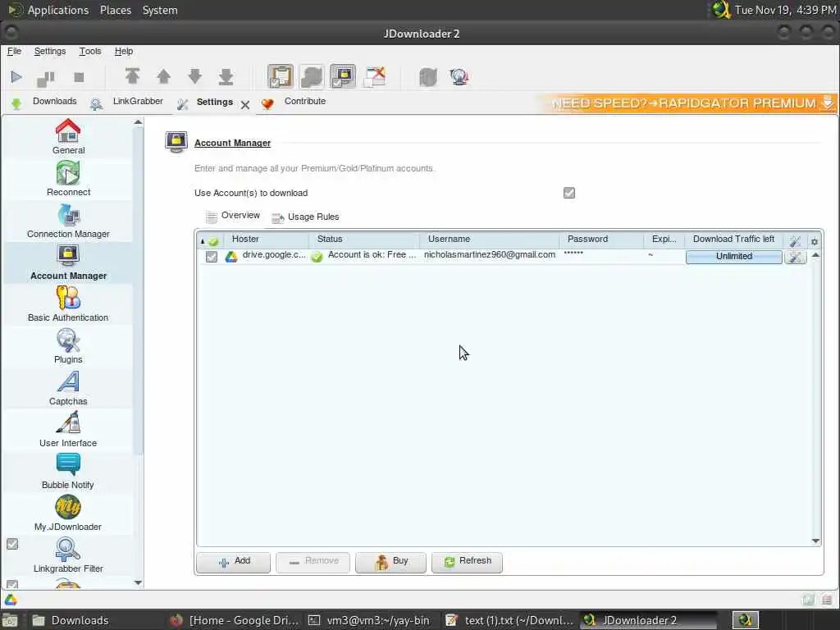Click the Rapidgator Premium banner
This screenshot has height=630, width=840.
(687, 103)
